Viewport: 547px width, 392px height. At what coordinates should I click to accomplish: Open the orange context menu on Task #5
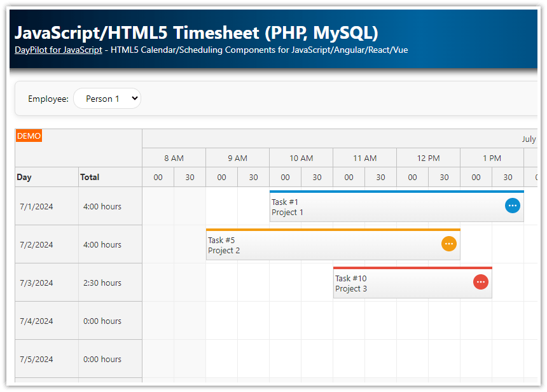click(x=449, y=244)
